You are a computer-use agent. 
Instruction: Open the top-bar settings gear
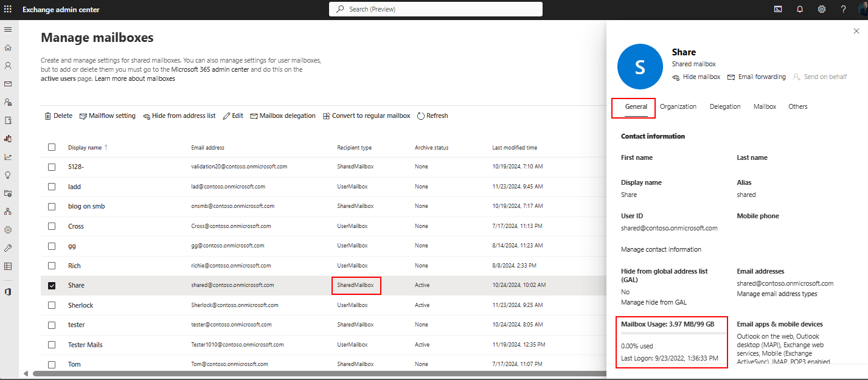(x=821, y=9)
